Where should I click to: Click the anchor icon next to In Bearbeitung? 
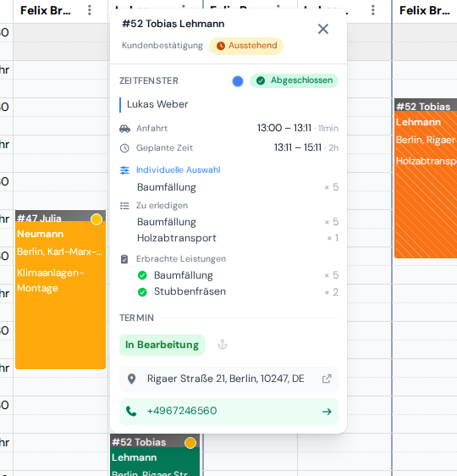coord(223,345)
